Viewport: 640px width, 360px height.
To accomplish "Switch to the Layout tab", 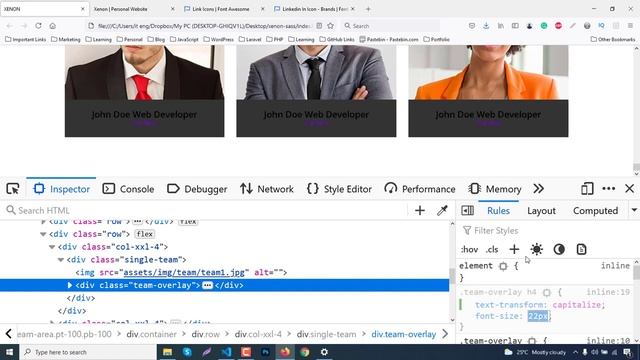I will coord(541,211).
